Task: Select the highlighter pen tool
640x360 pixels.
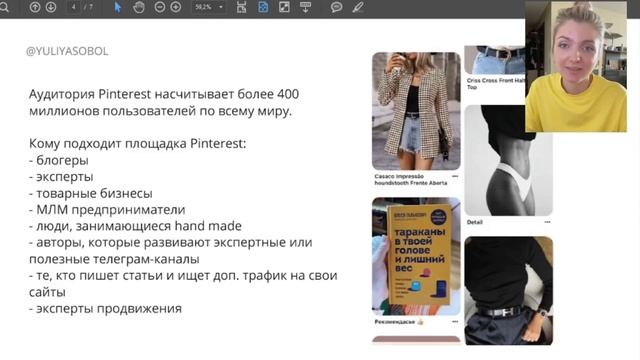Action: click(358, 7)
